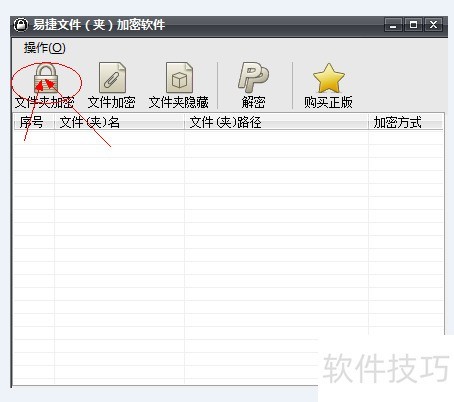Click the PP icon for 解密
The image size is (454, 402).
pyautogui.click(x=254, y=77)
